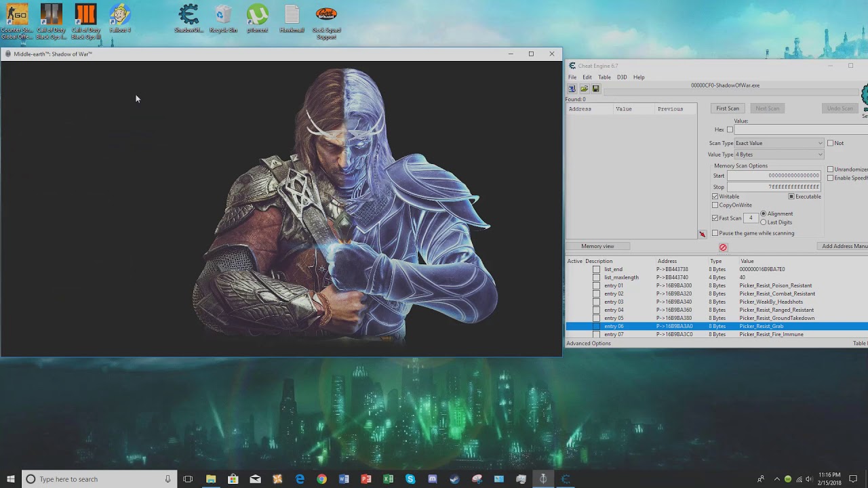868x488 pixels.
Task: Click the red arrow add-to-address-list icon
Action: click(x=703, y=235)
